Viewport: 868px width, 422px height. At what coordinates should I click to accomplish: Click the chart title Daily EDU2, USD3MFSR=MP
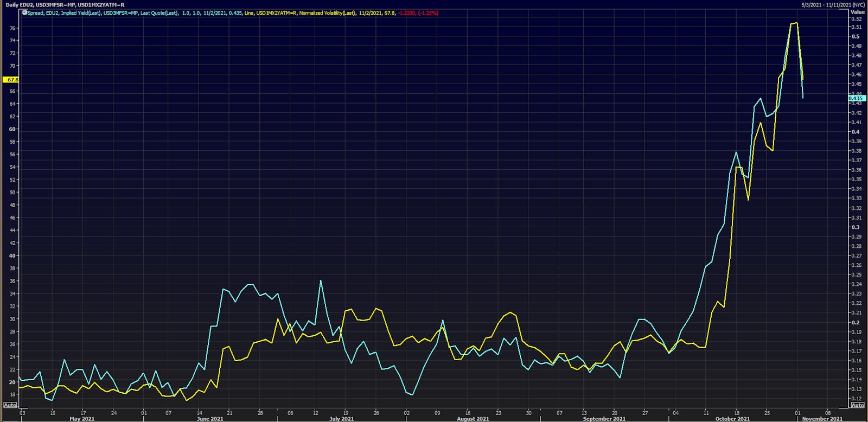pos(65,4)
